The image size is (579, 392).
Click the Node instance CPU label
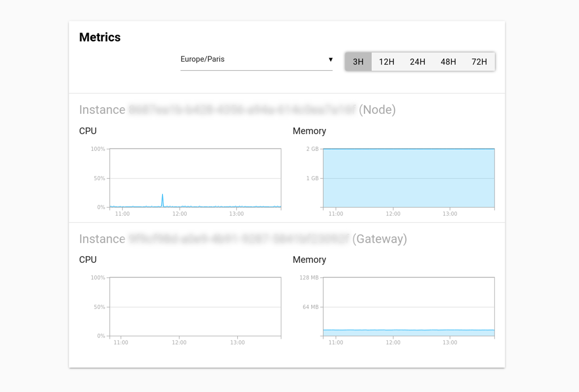coord(88,131)
